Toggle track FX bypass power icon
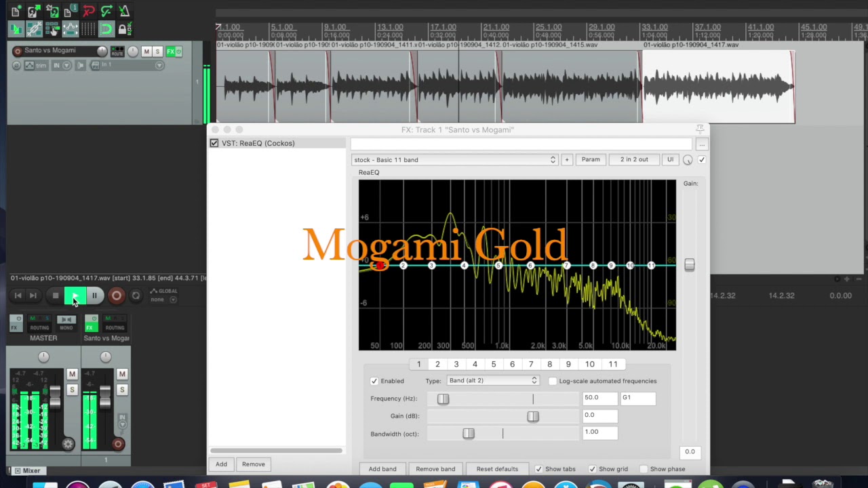868x488 pixels. point(179,52)
